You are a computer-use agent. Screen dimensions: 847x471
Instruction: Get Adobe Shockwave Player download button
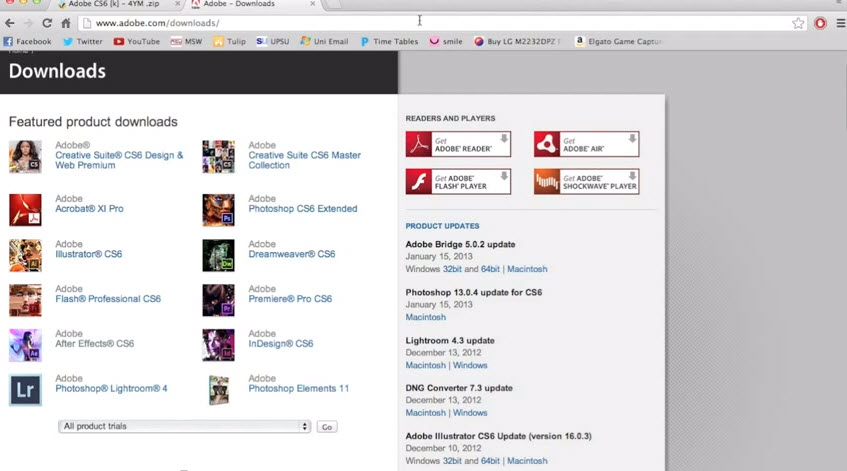coord(587,181)
